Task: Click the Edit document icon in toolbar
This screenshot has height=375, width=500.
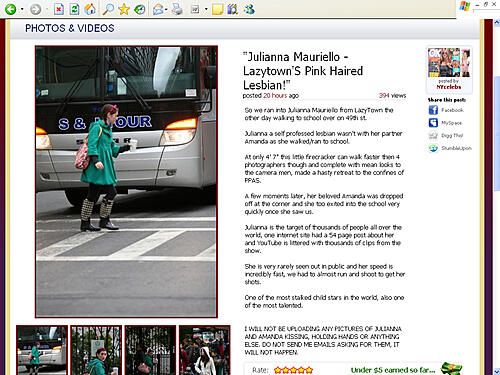Action: coord(195,9)
